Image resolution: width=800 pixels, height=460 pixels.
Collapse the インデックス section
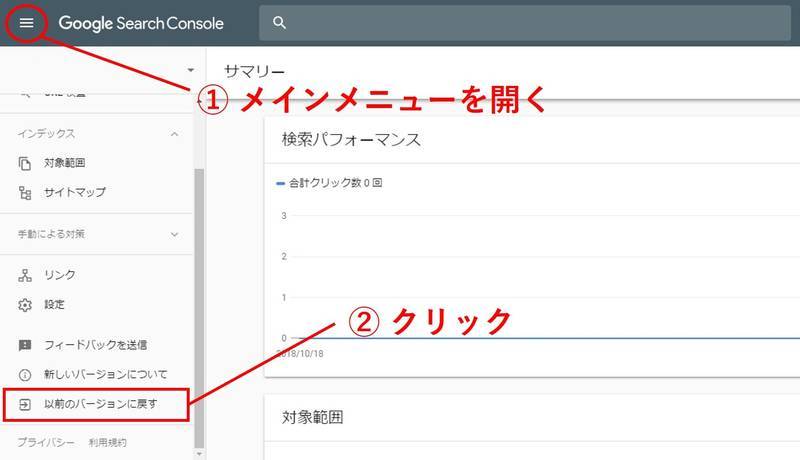tap(174, 134)
